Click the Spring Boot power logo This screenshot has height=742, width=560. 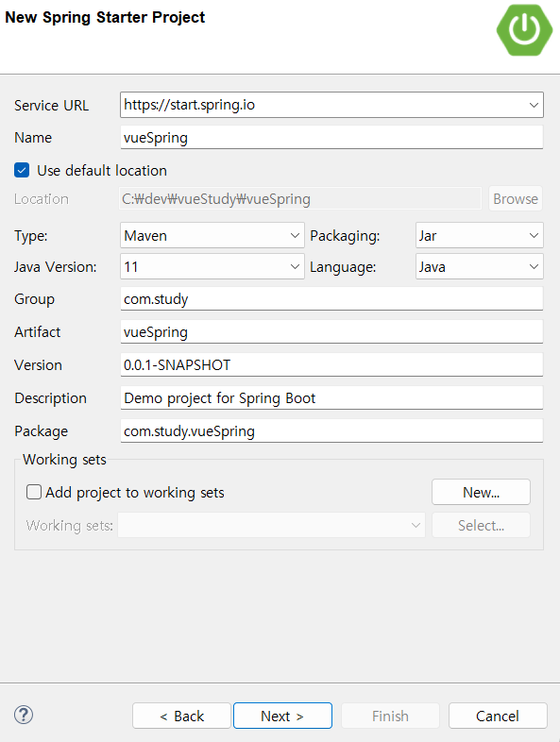point(524,30)
